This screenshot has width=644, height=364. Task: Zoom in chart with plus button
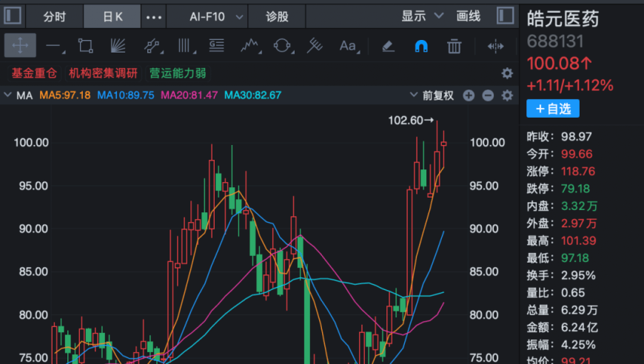point(469,95)
